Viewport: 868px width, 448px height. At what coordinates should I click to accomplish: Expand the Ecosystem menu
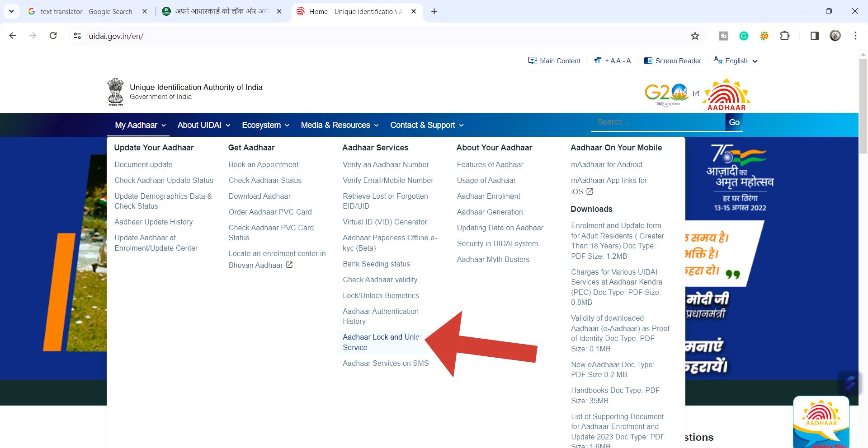coord(265,125)
